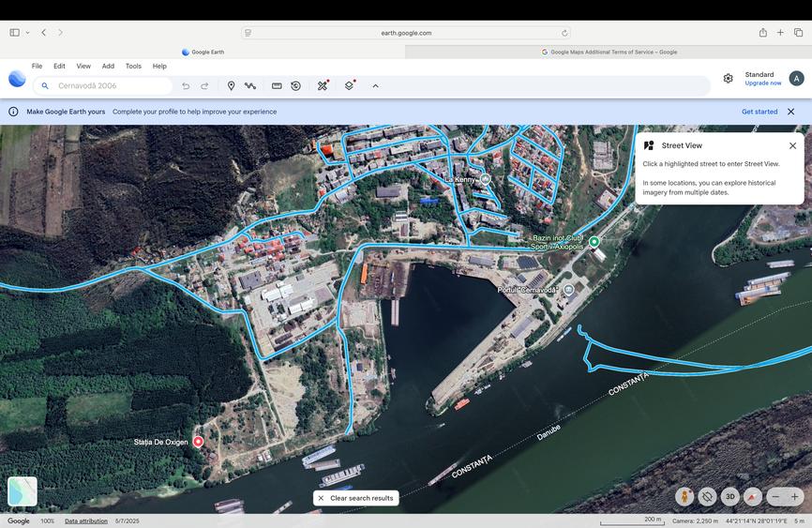Open historical imagery clock icon
Screen dimensions: 812x528
pos(295,85)
